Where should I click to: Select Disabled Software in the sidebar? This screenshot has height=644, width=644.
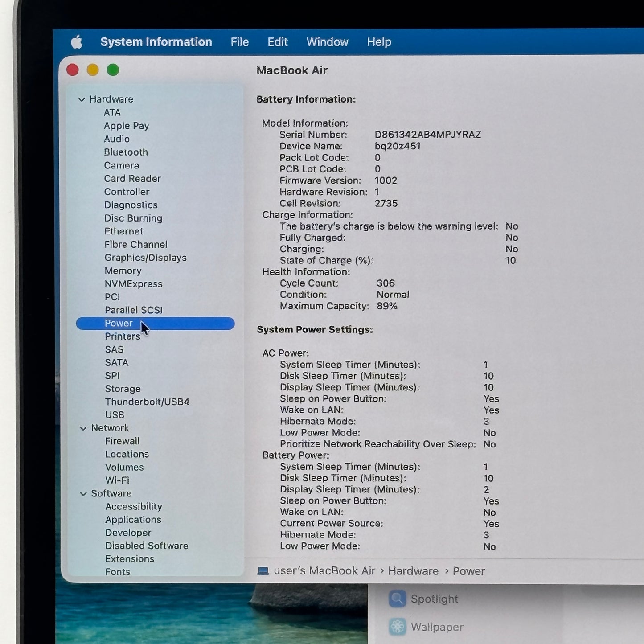click(147, 546)
